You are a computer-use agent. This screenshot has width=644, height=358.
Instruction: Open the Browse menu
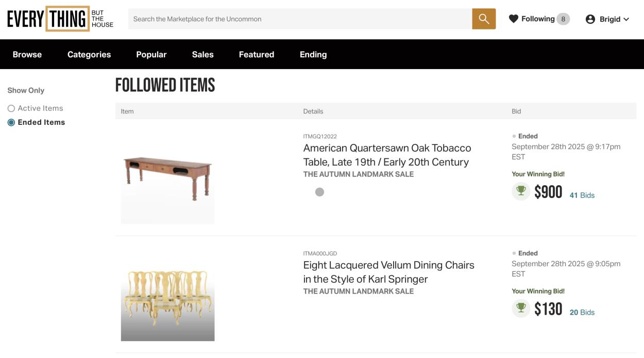pyautogui.click(x=27, y=54)
